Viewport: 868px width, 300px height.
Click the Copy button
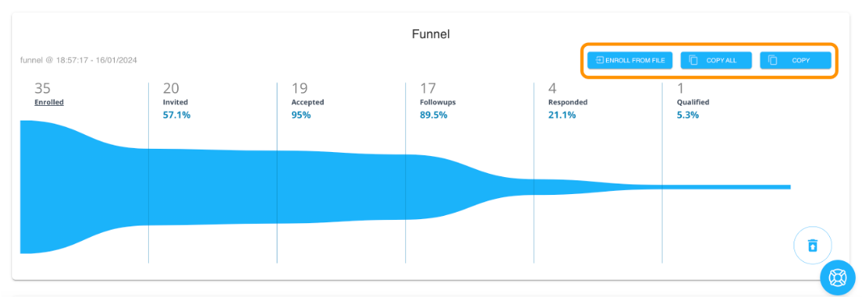(x=795, y=61)
